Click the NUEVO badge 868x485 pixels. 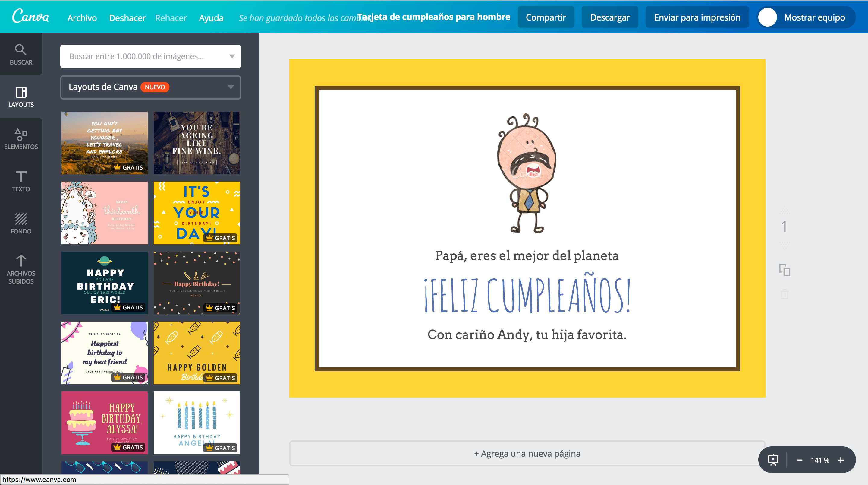155,87
